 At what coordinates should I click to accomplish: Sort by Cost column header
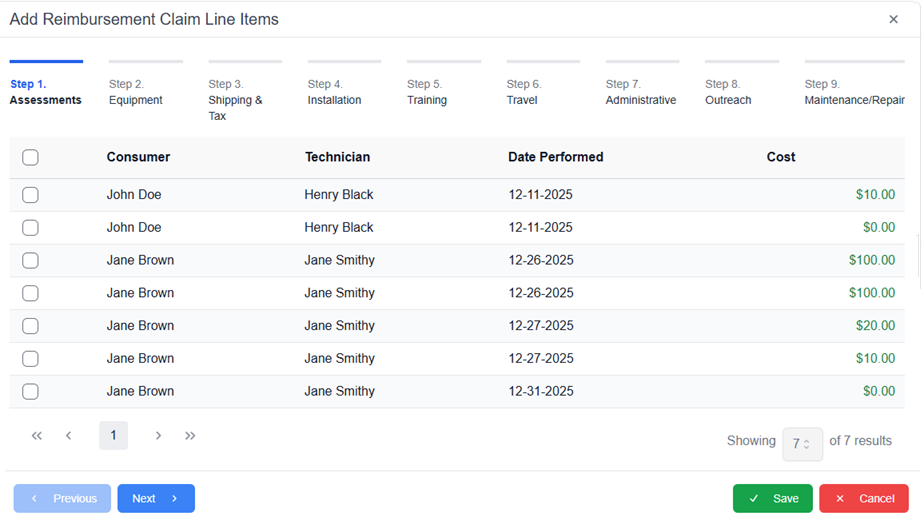(781, 157)
